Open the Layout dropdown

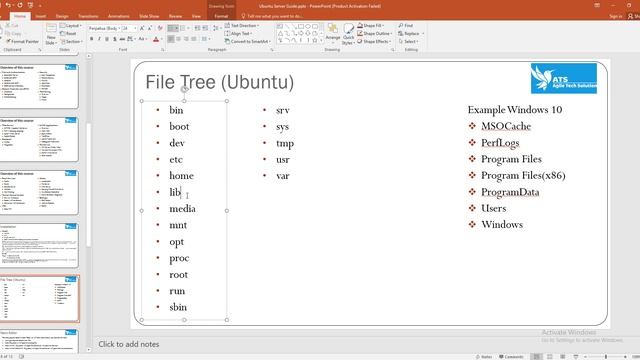(x=70, y=26)
